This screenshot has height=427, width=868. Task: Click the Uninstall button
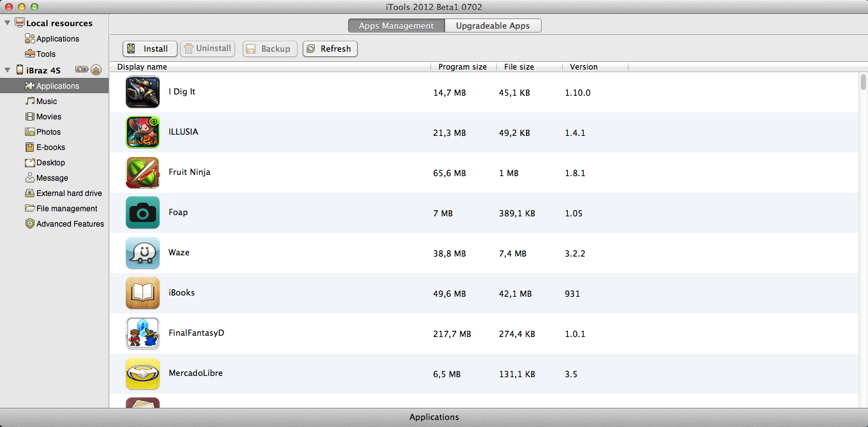click(208, 49)
